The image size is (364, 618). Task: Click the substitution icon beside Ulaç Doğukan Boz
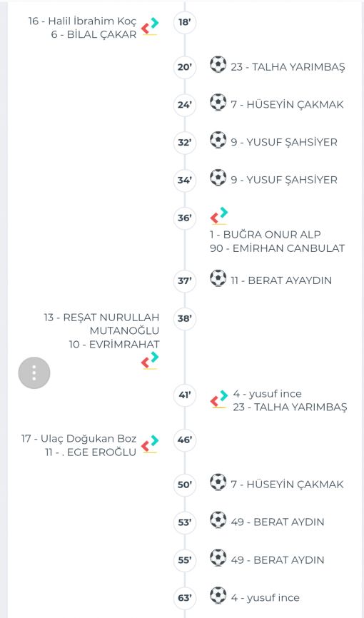click(150, 444)
